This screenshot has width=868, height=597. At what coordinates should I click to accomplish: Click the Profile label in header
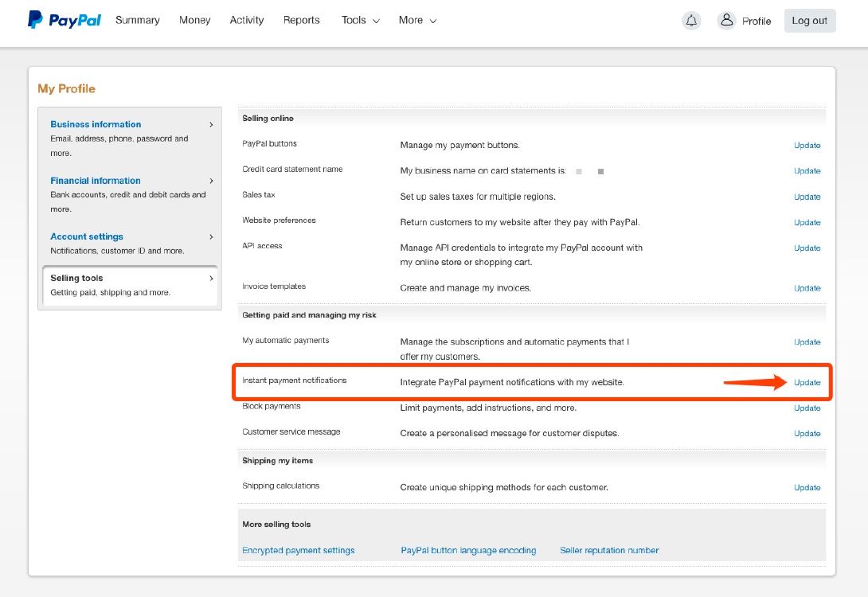(757, 21)
